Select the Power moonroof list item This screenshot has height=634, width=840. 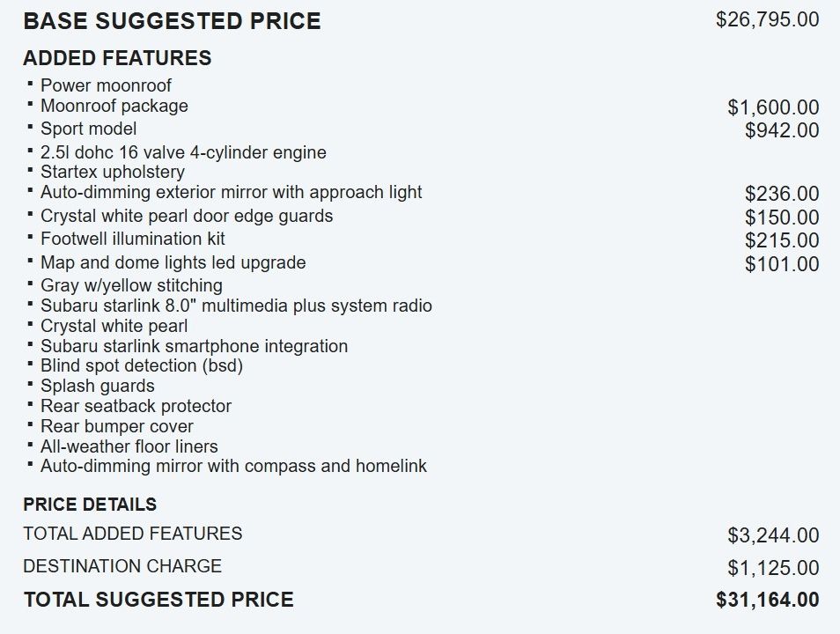pos(106,85)
